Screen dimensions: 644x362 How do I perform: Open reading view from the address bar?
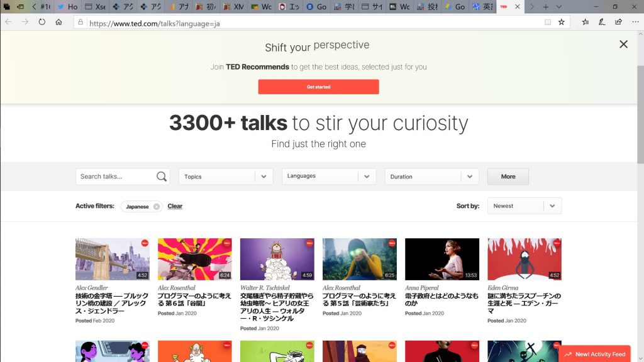[548, 22]
